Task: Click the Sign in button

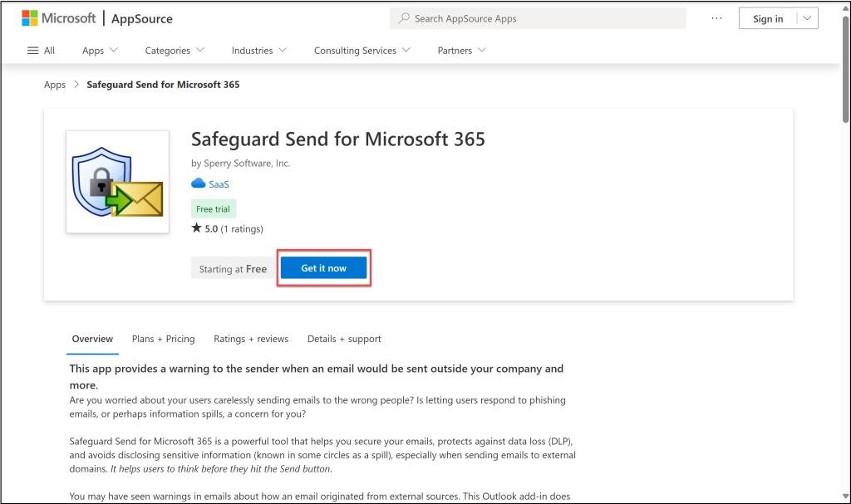Action: (x=766, y=17)
